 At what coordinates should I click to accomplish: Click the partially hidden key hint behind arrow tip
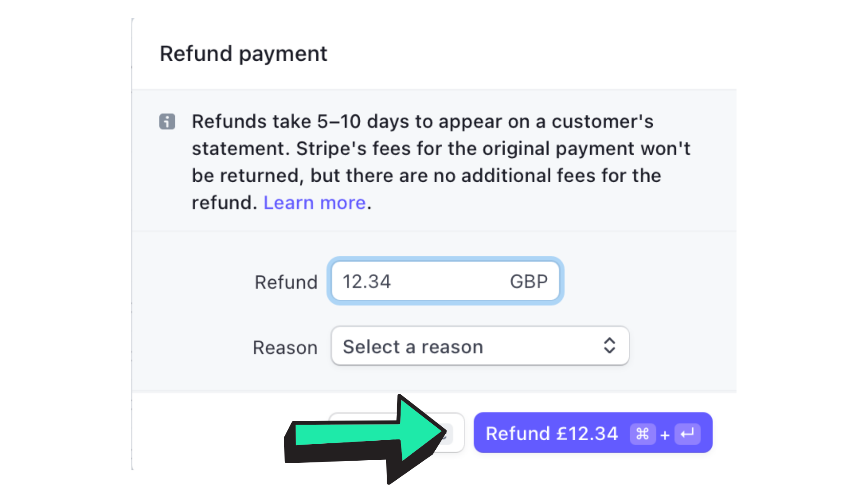tap(448, 434)
